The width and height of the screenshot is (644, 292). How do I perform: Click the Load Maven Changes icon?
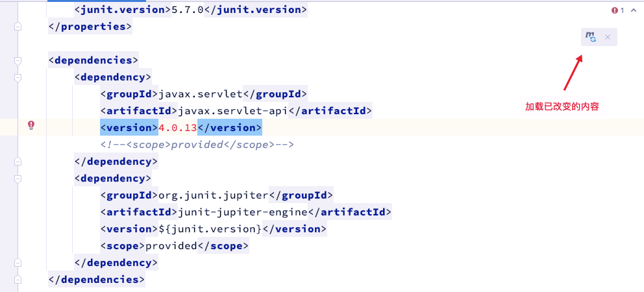[591, 37]
